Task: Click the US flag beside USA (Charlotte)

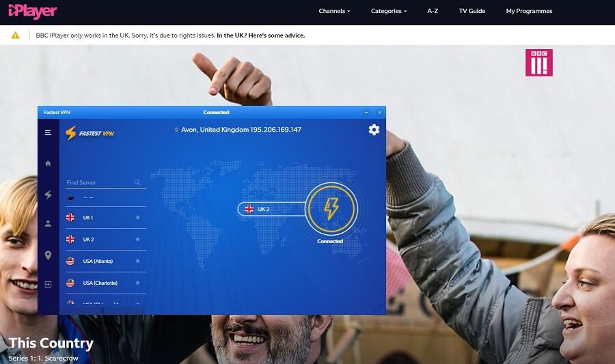Action: (x=70, y=283)
